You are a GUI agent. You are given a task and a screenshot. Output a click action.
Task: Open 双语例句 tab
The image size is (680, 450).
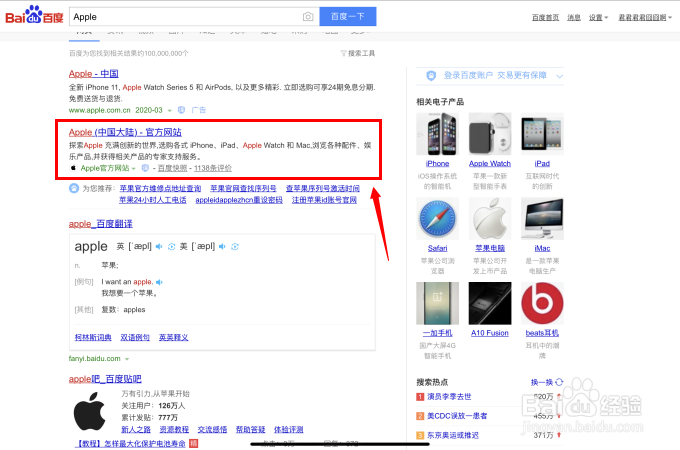coord(135,337)
